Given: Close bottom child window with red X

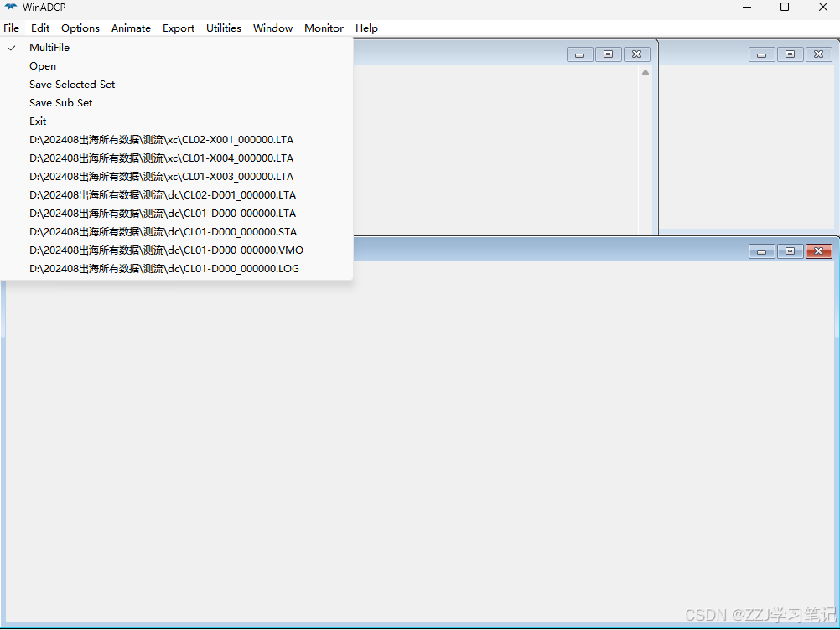Looking at the screenshot, I should 818,251.
